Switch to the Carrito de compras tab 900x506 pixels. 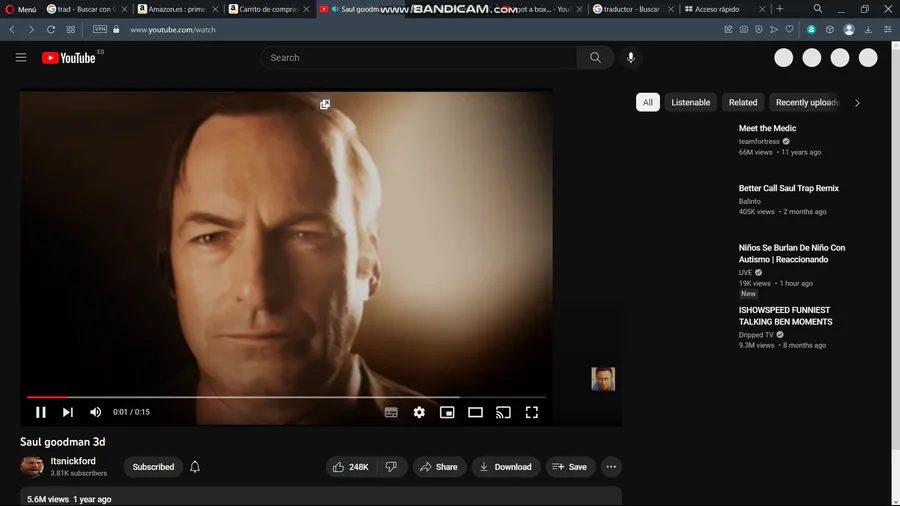[x=268, y=9]
